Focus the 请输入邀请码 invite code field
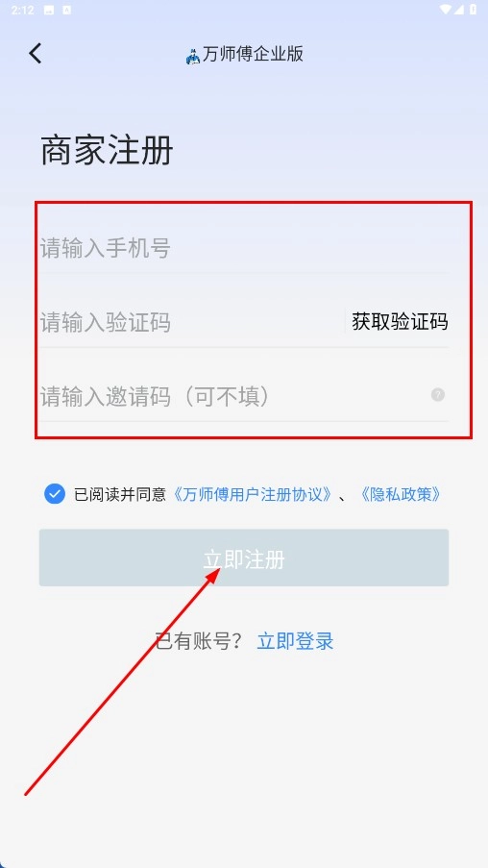The height and width of the screenshot is (868, 488). pos(232,396)
